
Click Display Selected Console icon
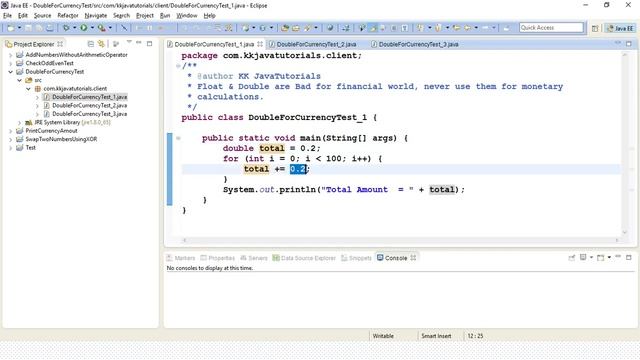click(x=583, y=257)
